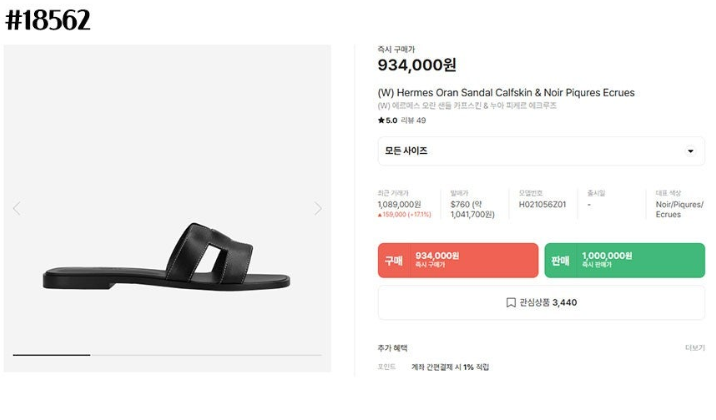Add to 관심상품 3,440 wishlist

click(541, 303)
